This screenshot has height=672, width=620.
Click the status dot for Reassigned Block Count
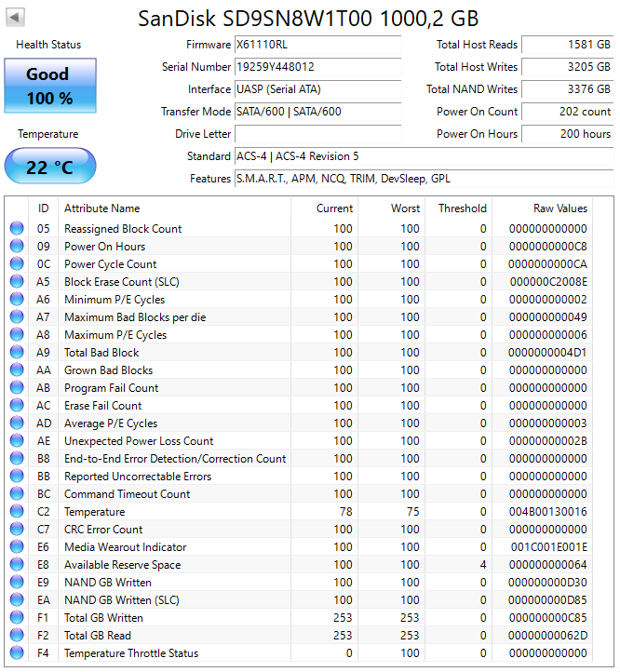(x=17, y=228)
